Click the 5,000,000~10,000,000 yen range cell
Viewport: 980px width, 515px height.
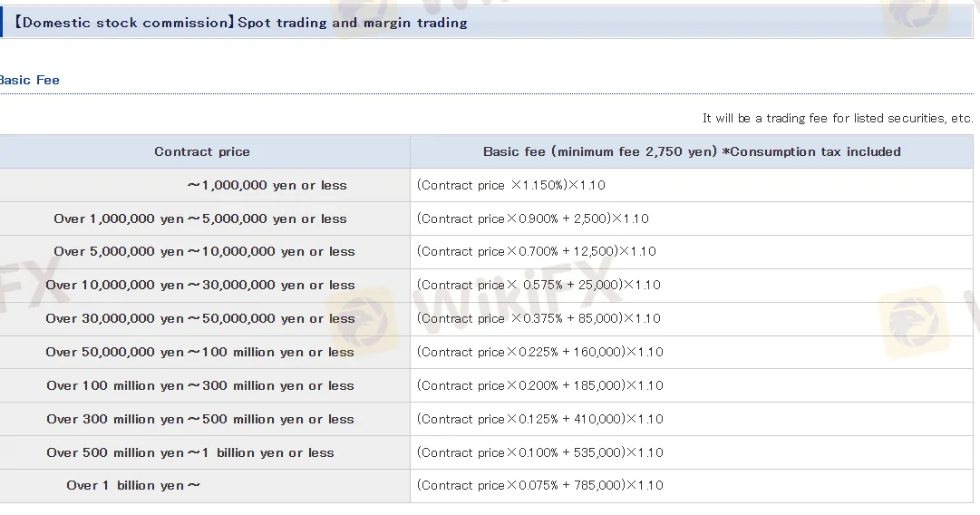204,251
